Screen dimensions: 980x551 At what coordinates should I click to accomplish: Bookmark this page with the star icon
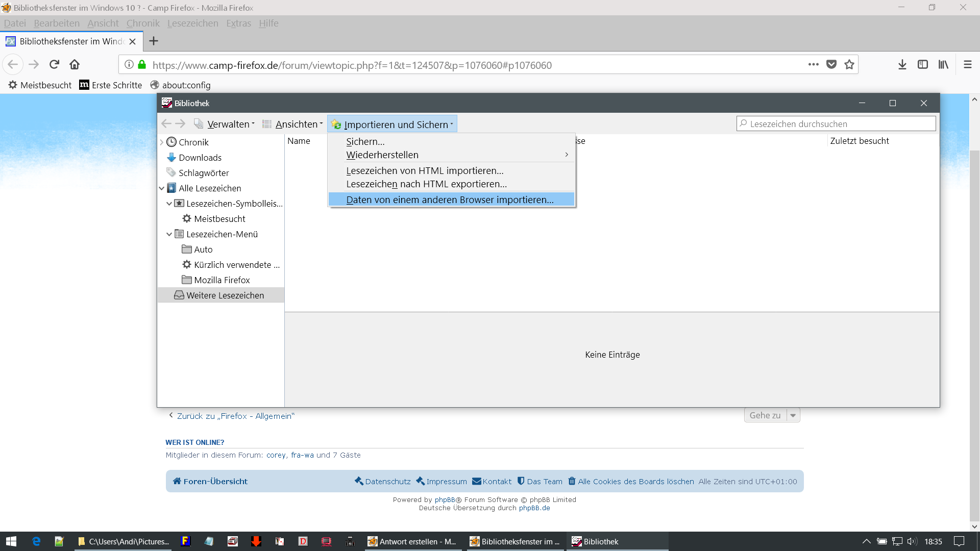(x=849, y=65)
